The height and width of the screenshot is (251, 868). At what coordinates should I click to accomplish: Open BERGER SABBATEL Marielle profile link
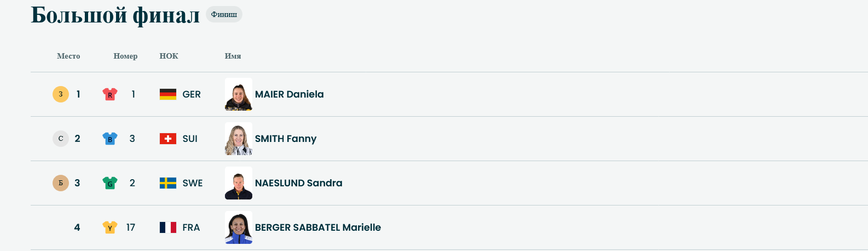[x=318, y=227]
